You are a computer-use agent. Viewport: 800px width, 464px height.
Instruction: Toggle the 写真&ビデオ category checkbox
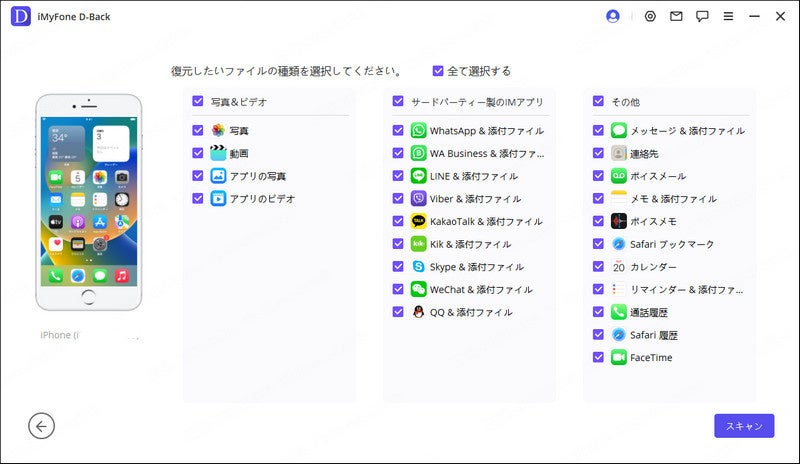(x=198, y=101)
